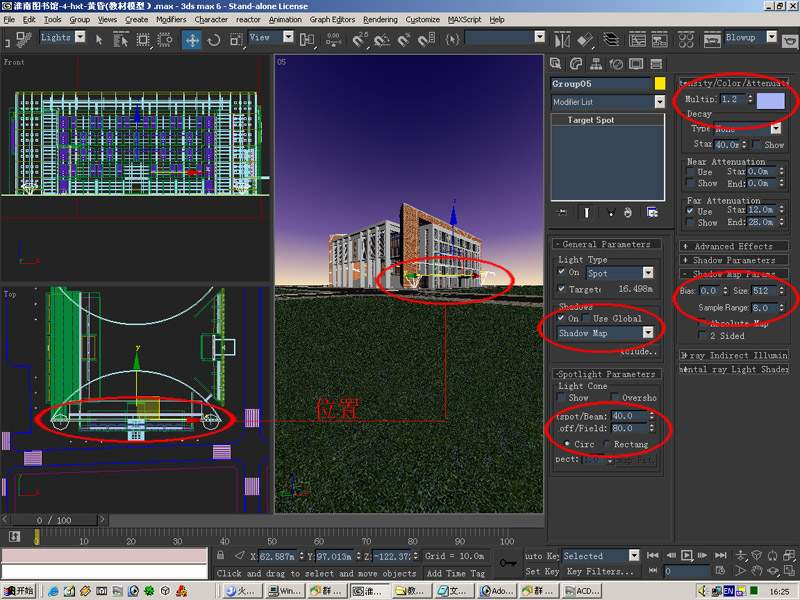This screenshot has height=600, width=800.
Task: Click the Mirror Selected Objects icon
Action: coord(562,40)
